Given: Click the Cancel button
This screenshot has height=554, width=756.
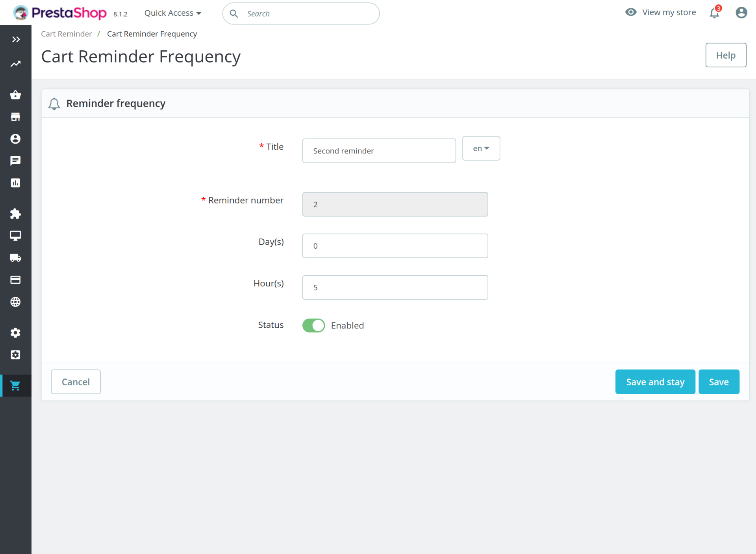Looking at the screenshot, I should click(x=76, y=382).
